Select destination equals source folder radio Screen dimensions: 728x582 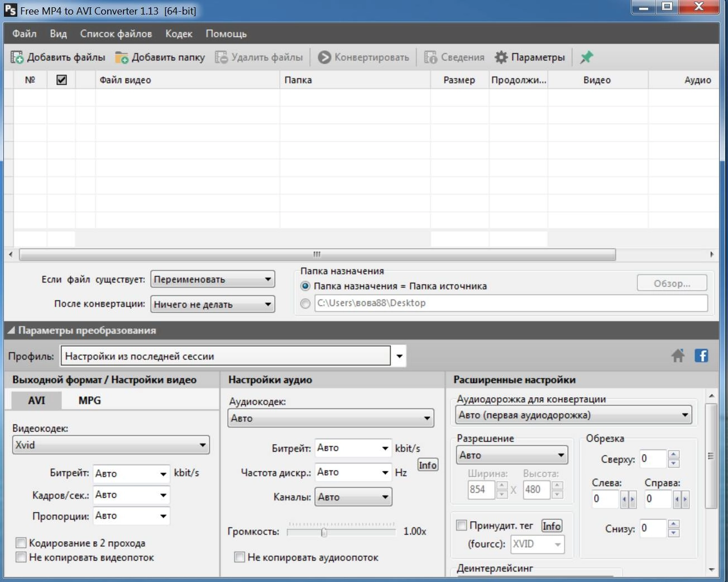305,286
